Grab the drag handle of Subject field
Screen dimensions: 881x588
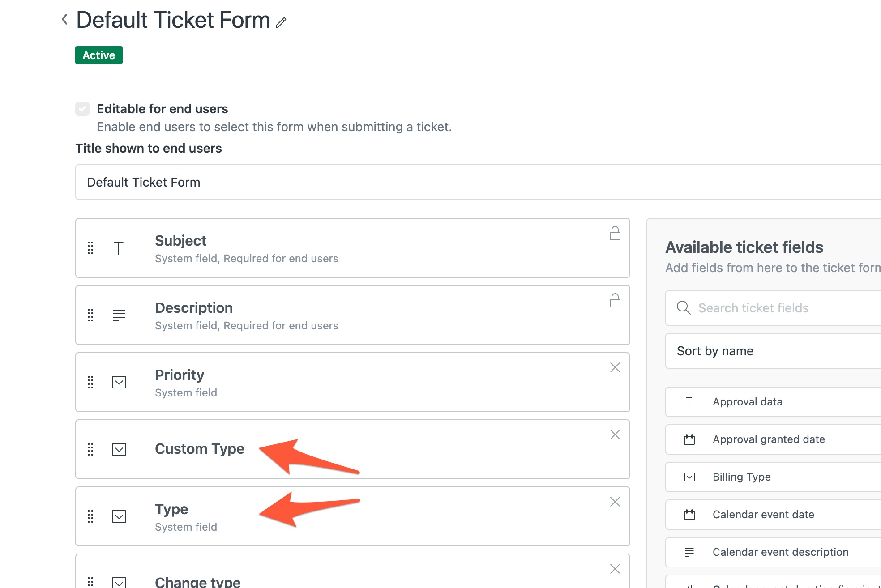(x=90, y=248)
